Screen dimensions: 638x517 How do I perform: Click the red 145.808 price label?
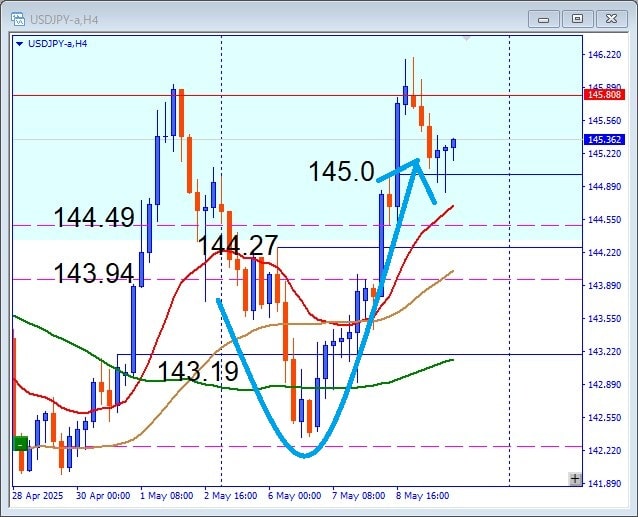(x=604, y=95)
